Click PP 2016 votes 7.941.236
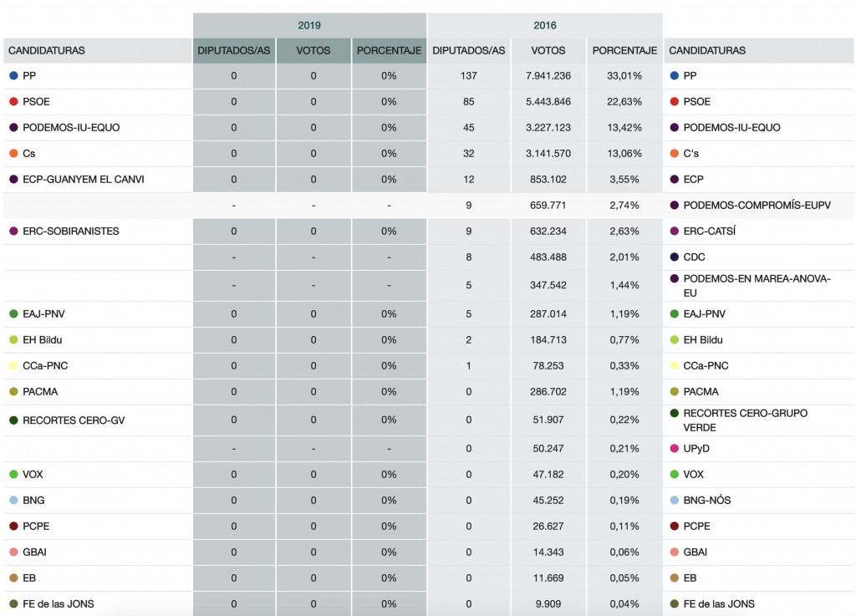 click(548, 76)
